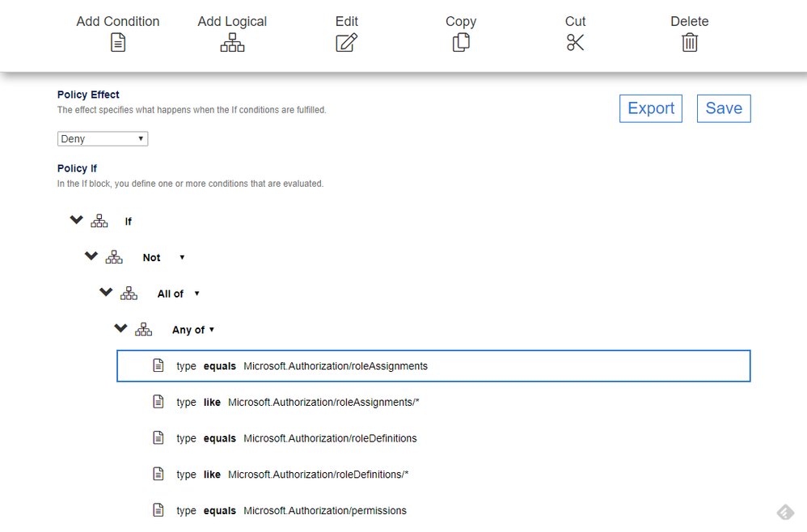The height and width of the screenshot is (532, 807).
Task: Save the policy
Action: click(x=724, y=108)
